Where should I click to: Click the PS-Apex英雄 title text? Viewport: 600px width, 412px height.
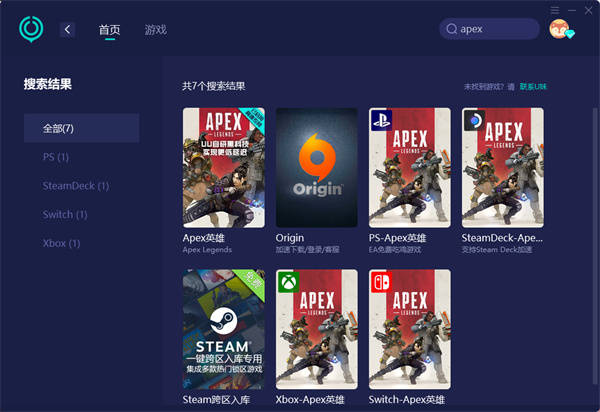(x=397, y=238)
